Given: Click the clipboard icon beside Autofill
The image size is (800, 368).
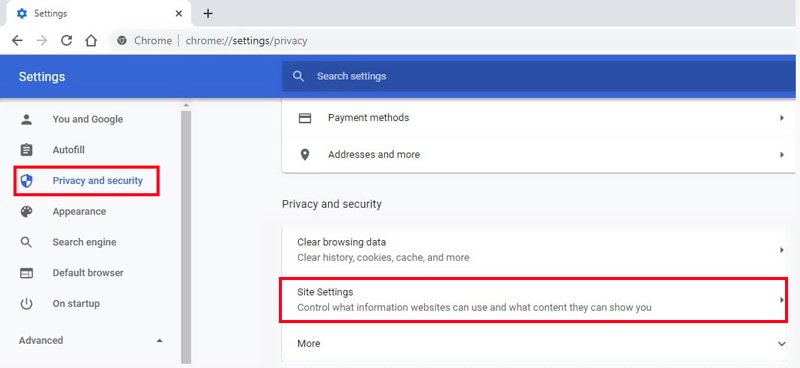Looking at the screenshot, I should tap(26, 150).
